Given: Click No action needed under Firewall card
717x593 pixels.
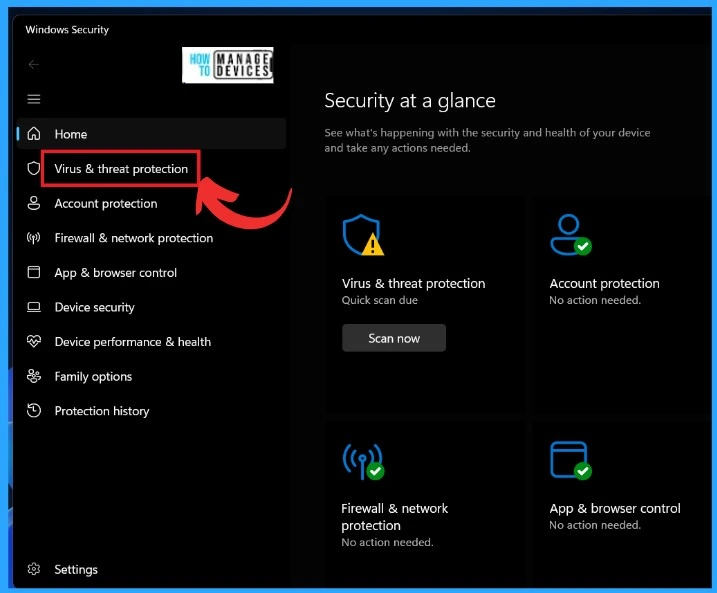Looking at the screenshot, I should pos(387,542).
